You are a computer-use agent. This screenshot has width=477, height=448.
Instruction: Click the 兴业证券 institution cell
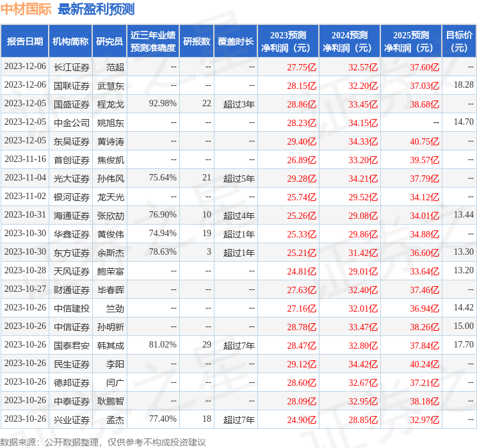[72, 420]
